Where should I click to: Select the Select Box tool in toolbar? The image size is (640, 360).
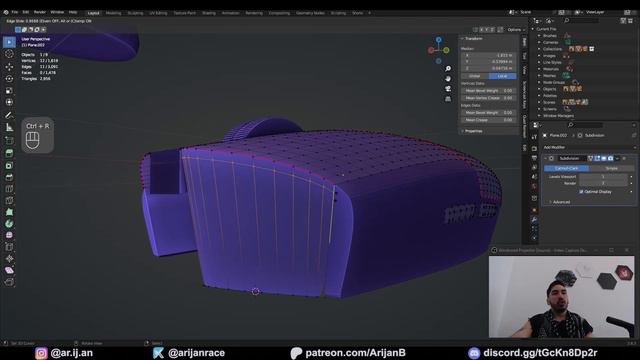(9, 42)
